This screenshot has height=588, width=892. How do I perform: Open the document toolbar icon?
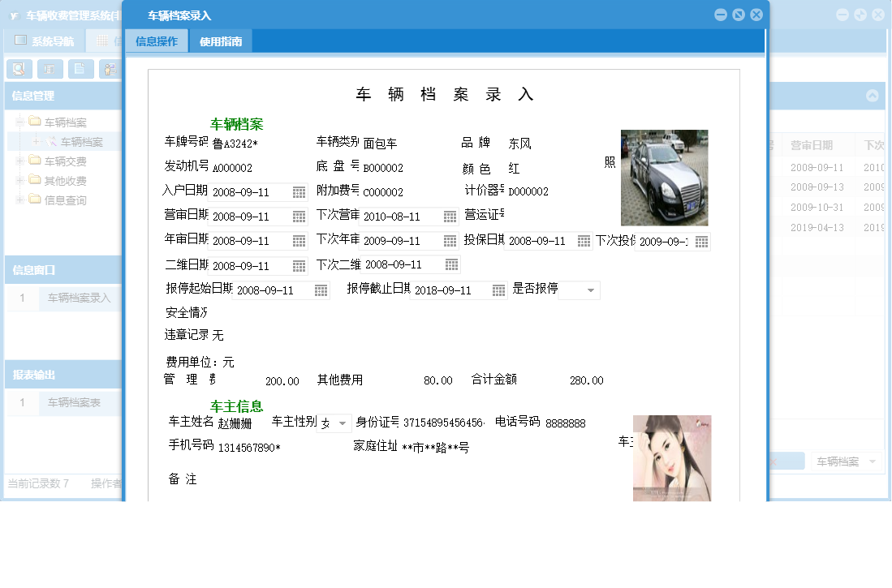79,69
